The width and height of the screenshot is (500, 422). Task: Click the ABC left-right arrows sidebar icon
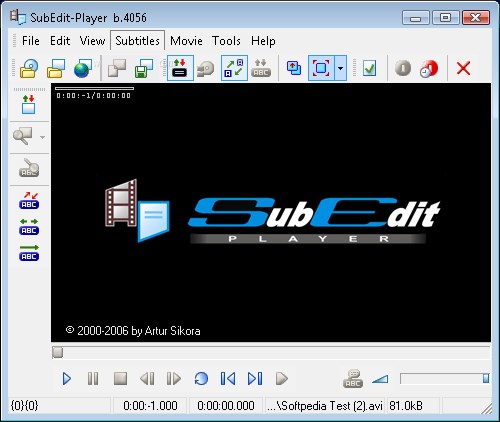(x=29, y=227)
